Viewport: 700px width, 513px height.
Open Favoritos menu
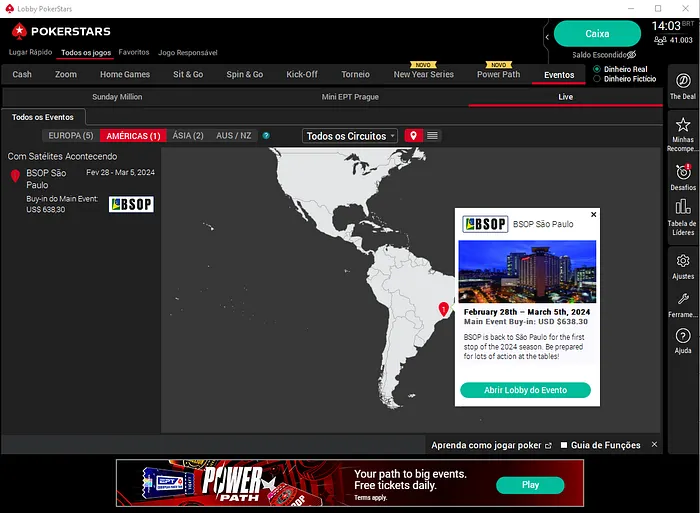pos(134,52)
